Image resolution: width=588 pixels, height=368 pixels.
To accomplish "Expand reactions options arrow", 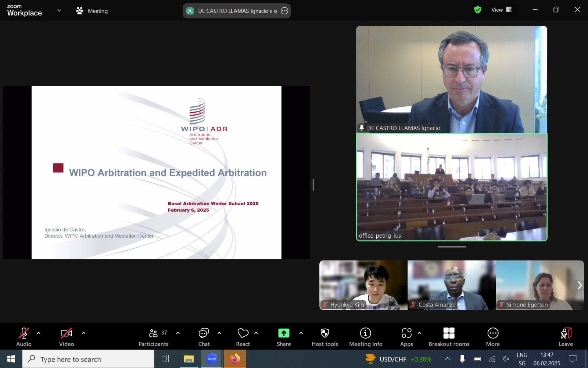I will click(x=256, y=333).
